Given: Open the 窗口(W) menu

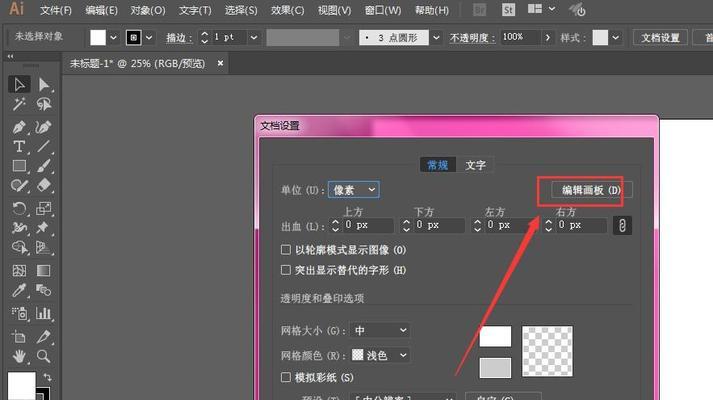Looking at the screenshot, I should coord(382,10).
